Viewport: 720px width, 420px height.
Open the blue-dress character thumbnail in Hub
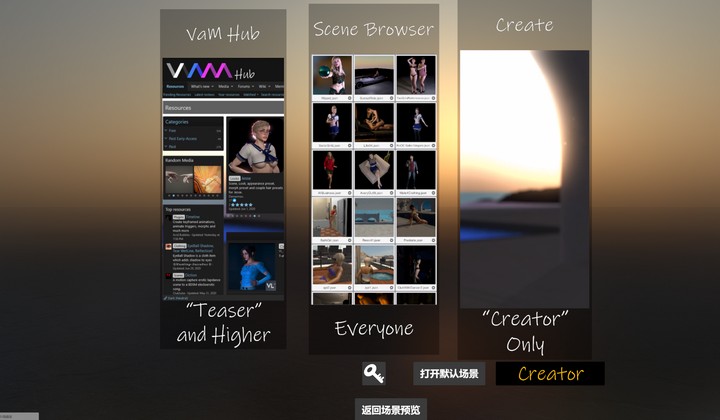tap(252, 266)
